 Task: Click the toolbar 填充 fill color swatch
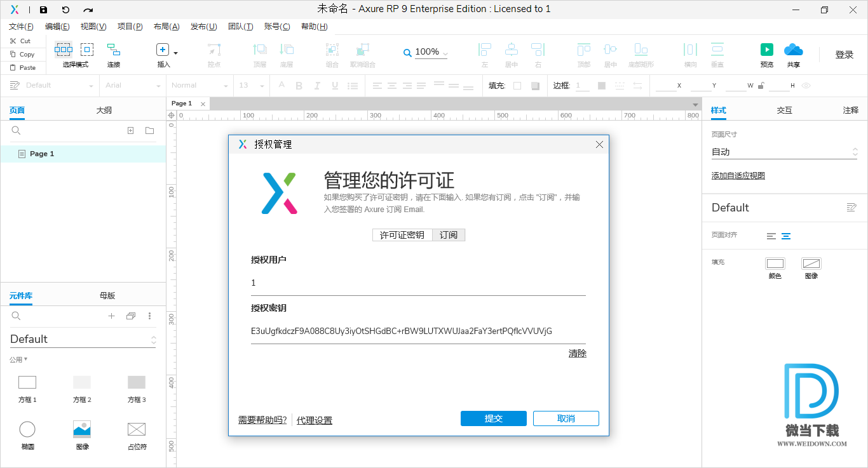tap(517, 86)
